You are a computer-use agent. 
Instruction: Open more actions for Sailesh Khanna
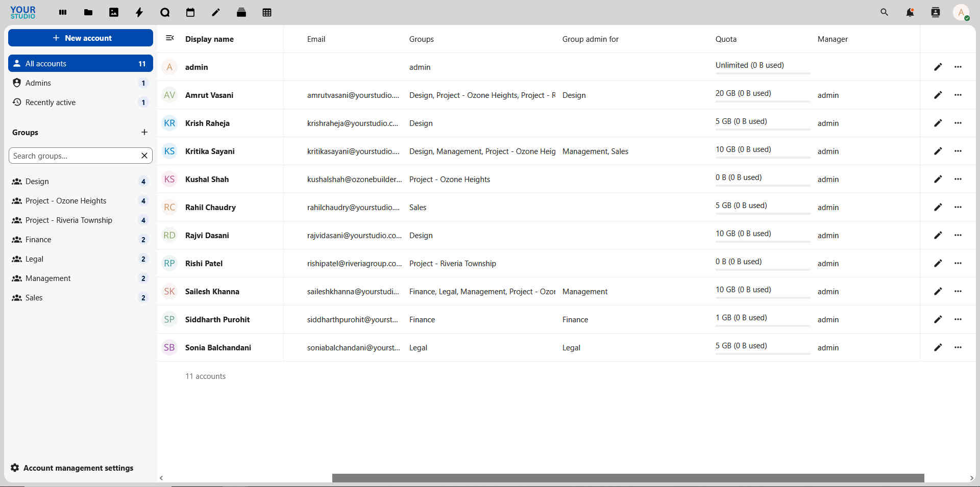tap(958, 291)
